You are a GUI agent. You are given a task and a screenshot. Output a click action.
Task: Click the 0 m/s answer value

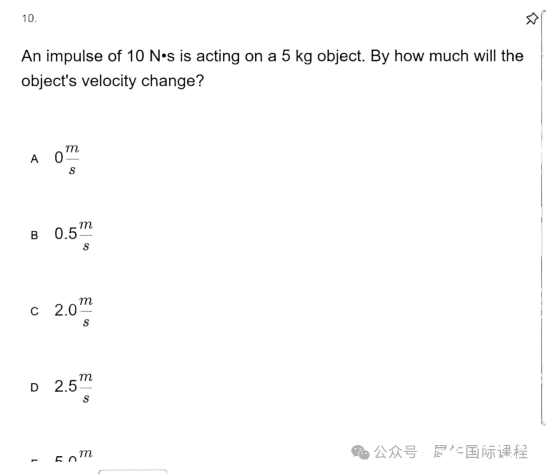67,159
